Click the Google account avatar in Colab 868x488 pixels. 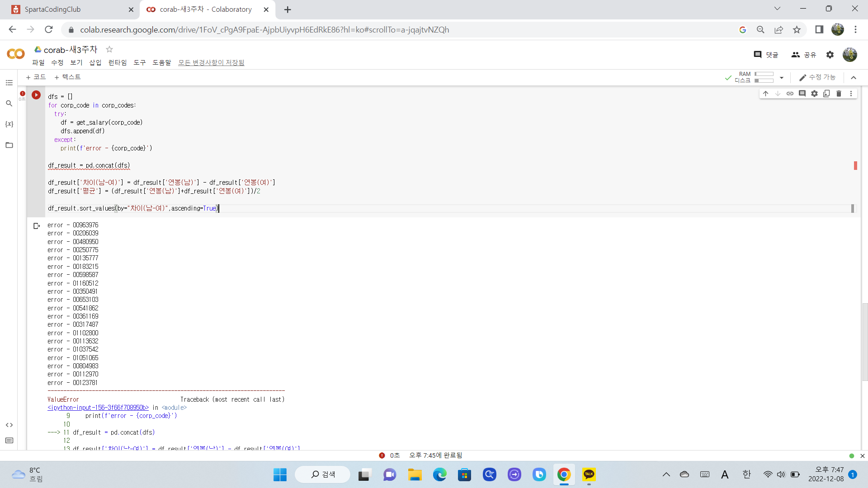point(850,55)
